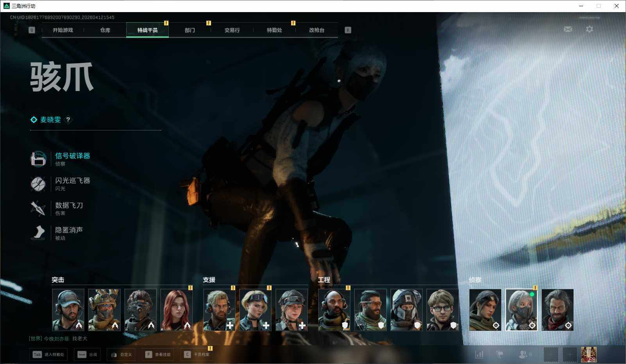Viewport: 626px width, 364px height.
Task: Select the 突击 operator with tan helmet
Action: pos(104,310)
